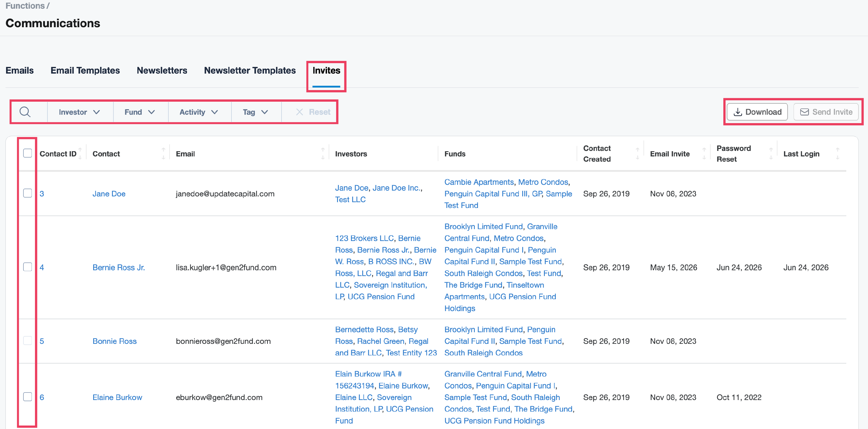Check the box for Jane Doe row

27,193
